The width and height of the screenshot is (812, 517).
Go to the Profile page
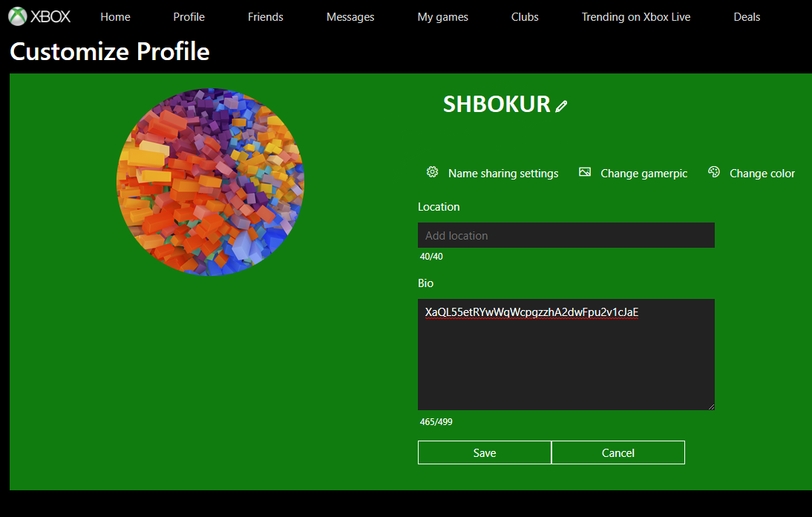click(189, 17)
